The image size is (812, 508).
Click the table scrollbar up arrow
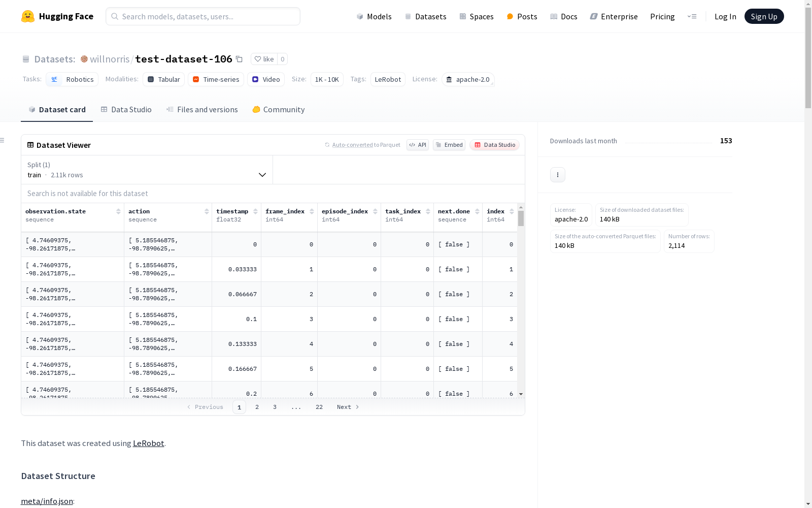pyautogui.click(x=521, y=208)
